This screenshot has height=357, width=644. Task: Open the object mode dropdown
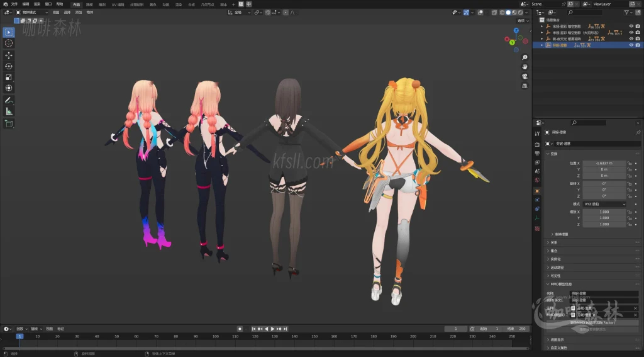tap(31, 13)
